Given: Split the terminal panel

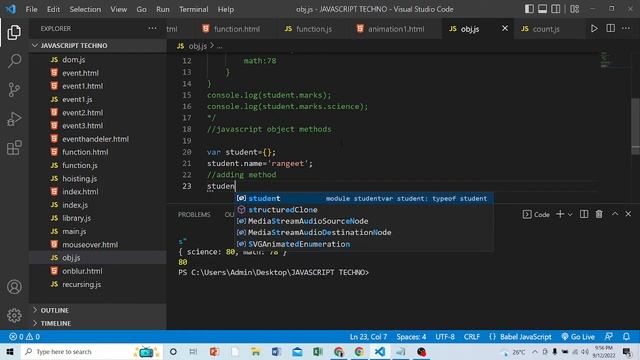Looking at the screenshot, I should (584, 214).
